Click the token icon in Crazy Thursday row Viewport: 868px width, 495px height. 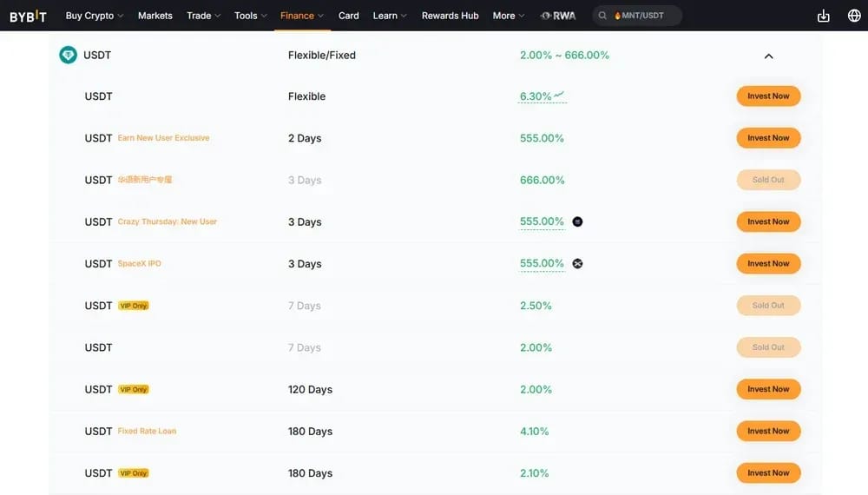[x=577, y=221]
